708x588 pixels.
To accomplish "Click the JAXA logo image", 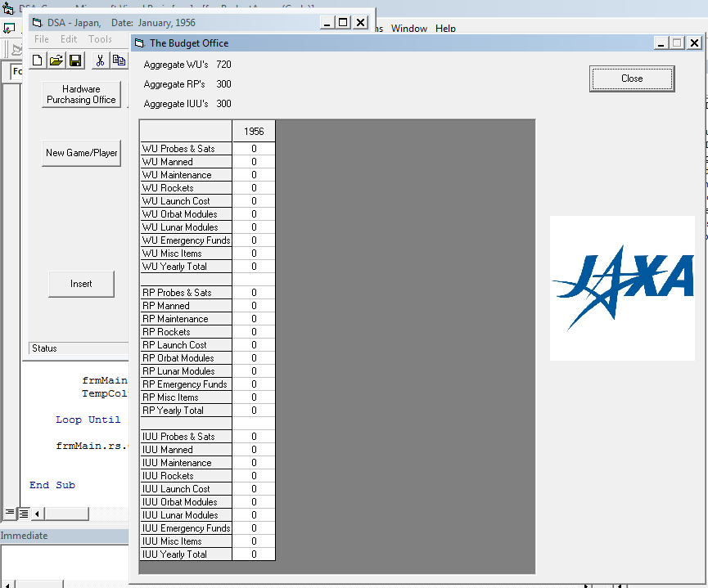I will [622, 289].
